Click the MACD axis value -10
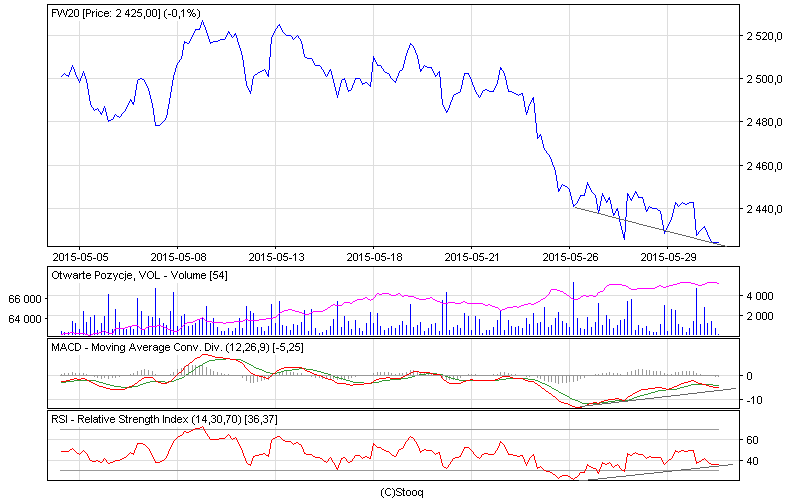Image resolution: width=800 pixels, height=500 pixels. click(754, 400)
